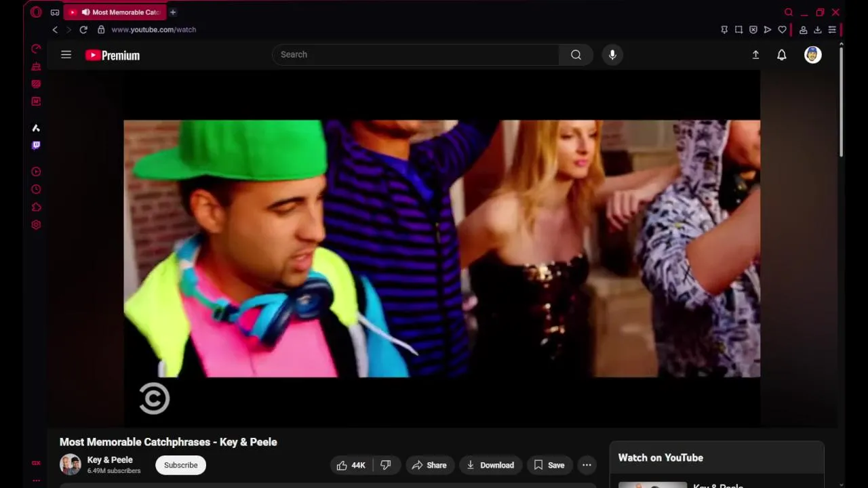Add page to bookmarks with heart icon
Viewport: 868px width, 488px height.
782,30
